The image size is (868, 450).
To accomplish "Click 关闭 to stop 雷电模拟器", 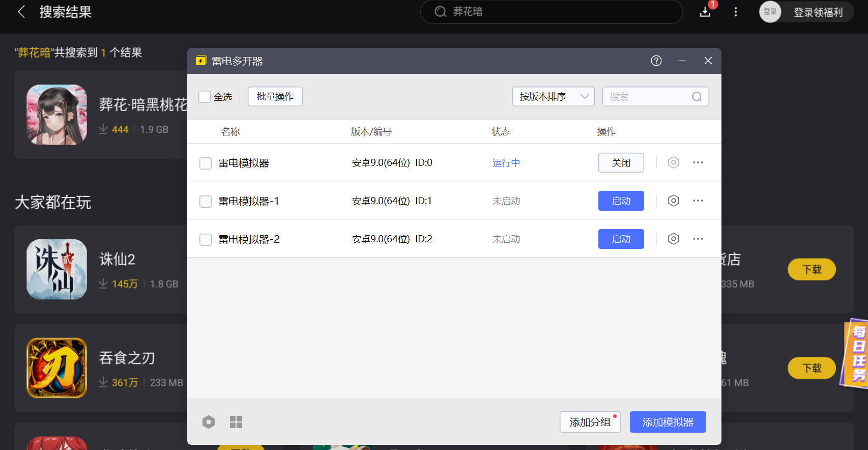I will (621, 162).
